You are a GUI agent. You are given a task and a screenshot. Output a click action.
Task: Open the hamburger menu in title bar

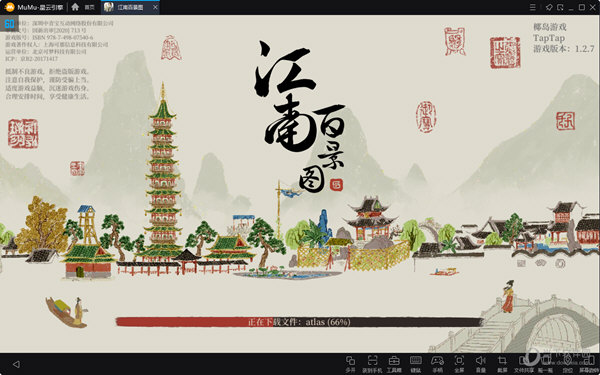(533, 7)
